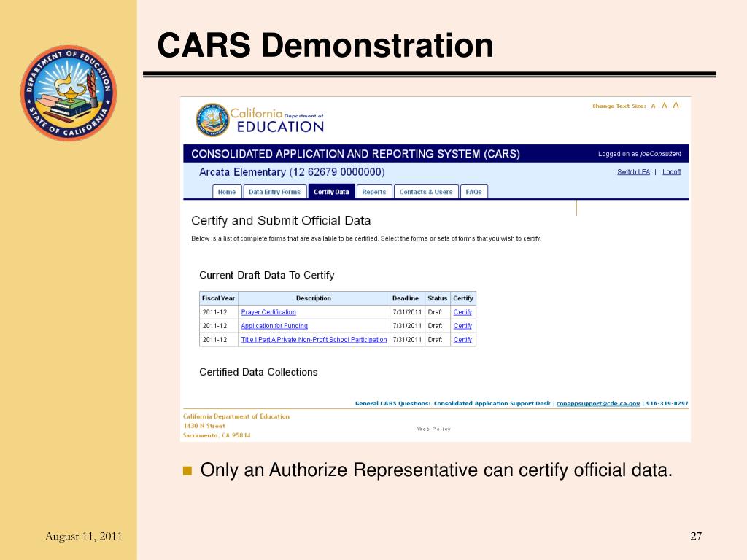Go to the Contacts & Users tab
Screen dimensions: 747x560
(426, 192)
